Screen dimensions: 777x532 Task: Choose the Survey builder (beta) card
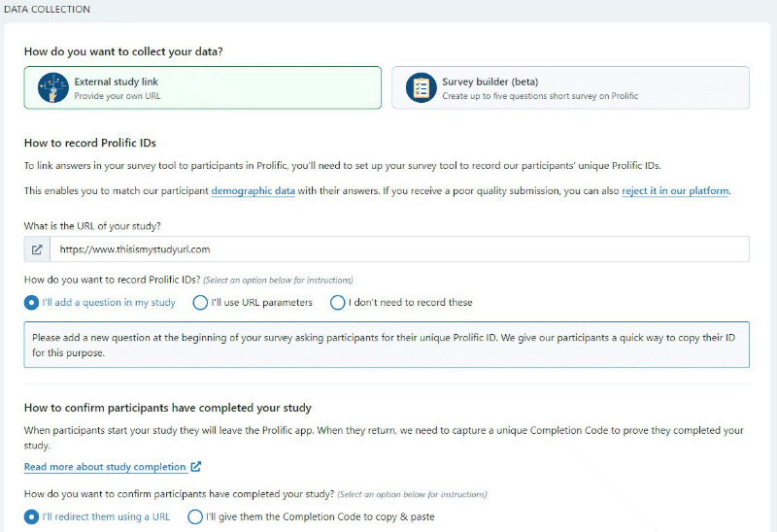(570, 87)
